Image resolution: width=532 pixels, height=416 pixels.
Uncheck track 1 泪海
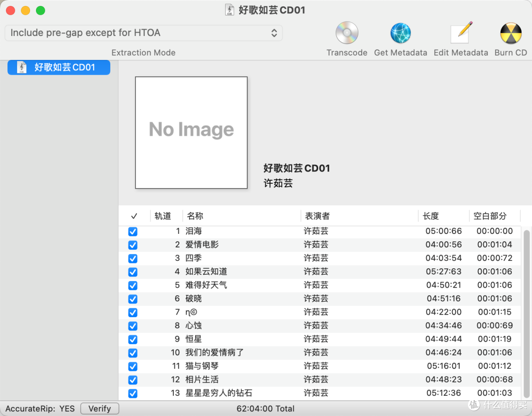[x=133, y=231]
